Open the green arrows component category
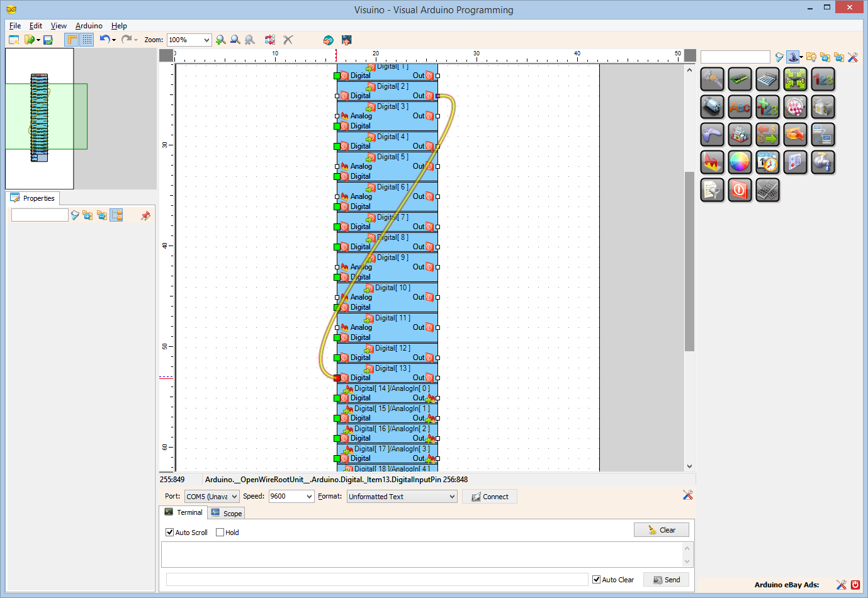 (x=795, y=79)
